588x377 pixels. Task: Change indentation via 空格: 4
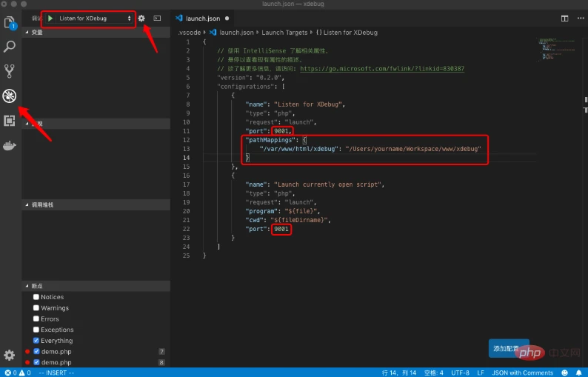pos(433,373)
